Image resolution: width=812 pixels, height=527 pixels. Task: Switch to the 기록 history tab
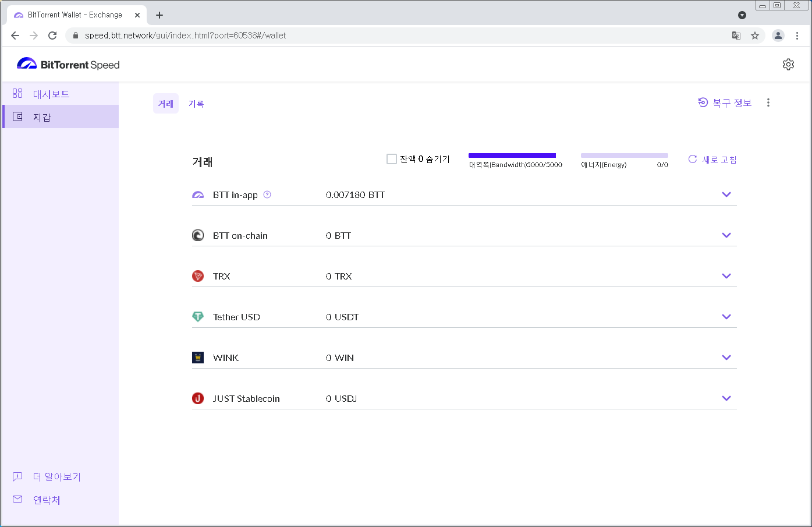[196, 104]
